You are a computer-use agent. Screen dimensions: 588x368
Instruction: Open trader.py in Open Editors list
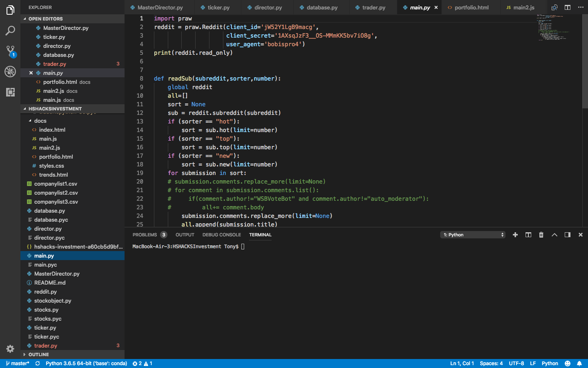(73, 64)
